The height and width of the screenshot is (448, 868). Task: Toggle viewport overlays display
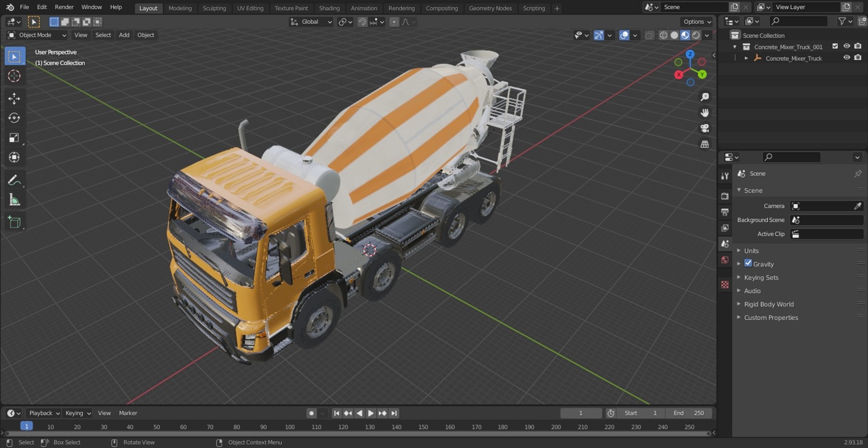click(624, 35)
